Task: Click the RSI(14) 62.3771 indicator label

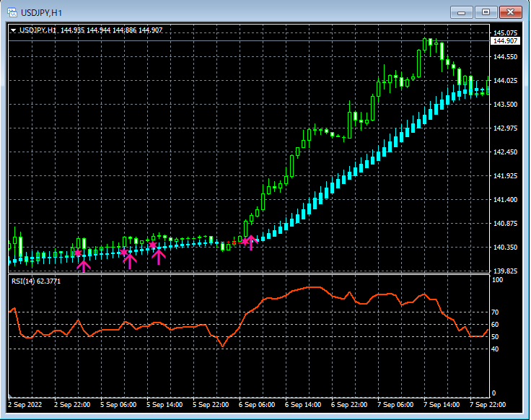Action: pos(36,281)
